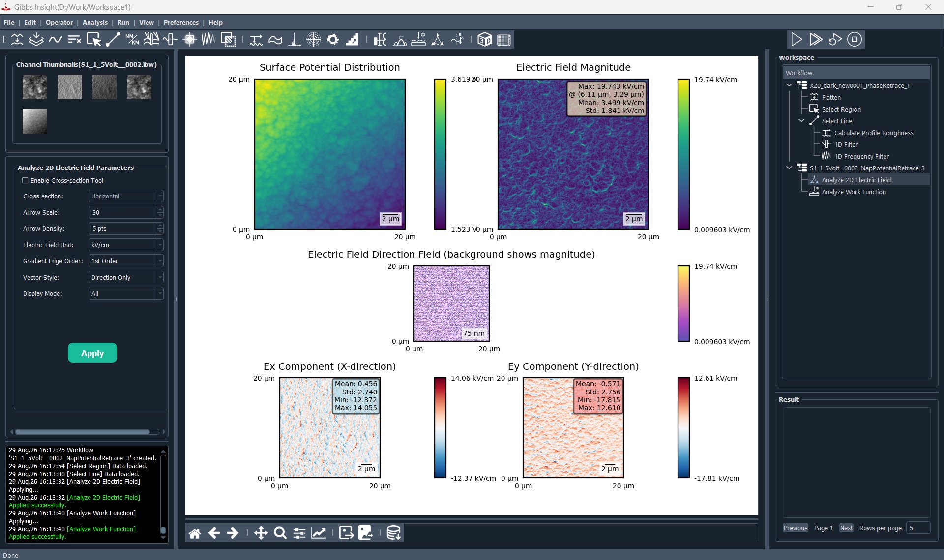Click the staircase step-analysis toolbar icon
Screen dimensions: 944x560
[352, 39]
